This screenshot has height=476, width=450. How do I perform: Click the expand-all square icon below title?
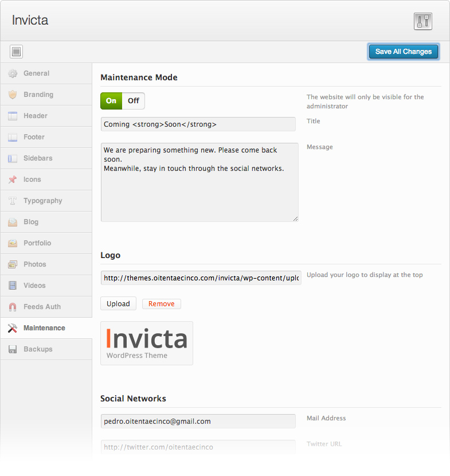click(x=16, y=52)
